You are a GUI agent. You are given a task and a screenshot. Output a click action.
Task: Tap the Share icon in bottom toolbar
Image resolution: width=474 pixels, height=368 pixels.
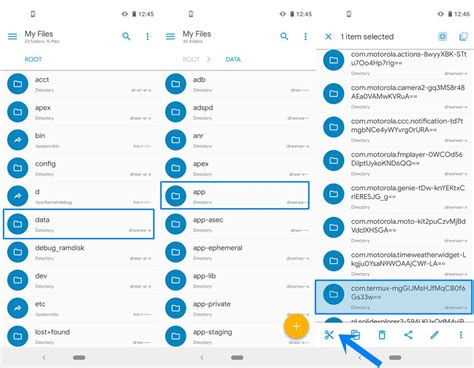point(408,335)
